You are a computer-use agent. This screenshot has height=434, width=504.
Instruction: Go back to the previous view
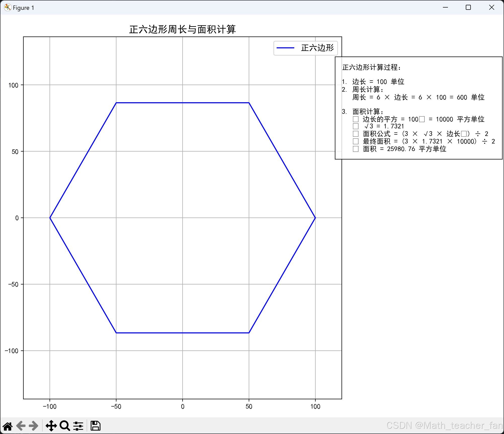coord(21,426)
